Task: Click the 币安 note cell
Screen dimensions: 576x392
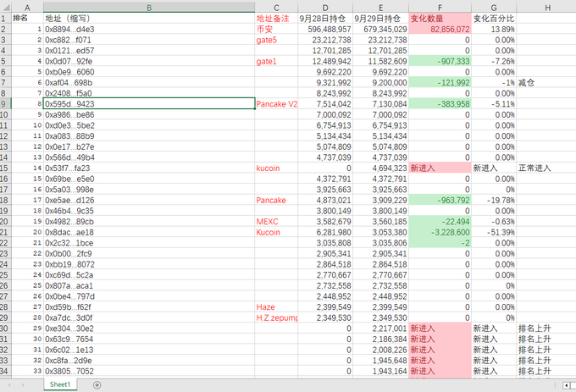Action: point(276,30)
